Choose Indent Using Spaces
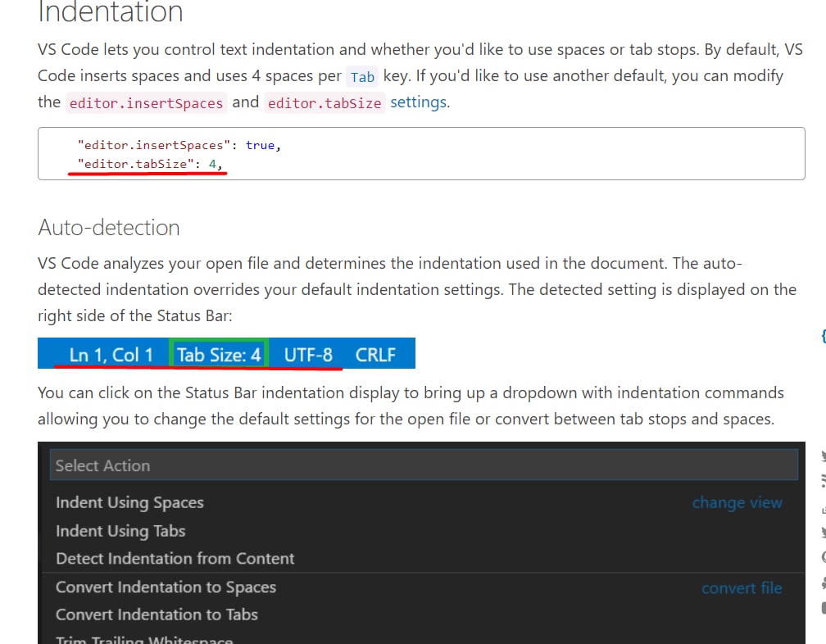Image resolution: width=826 pixels, height=644 pixels. tap(129, 502)
